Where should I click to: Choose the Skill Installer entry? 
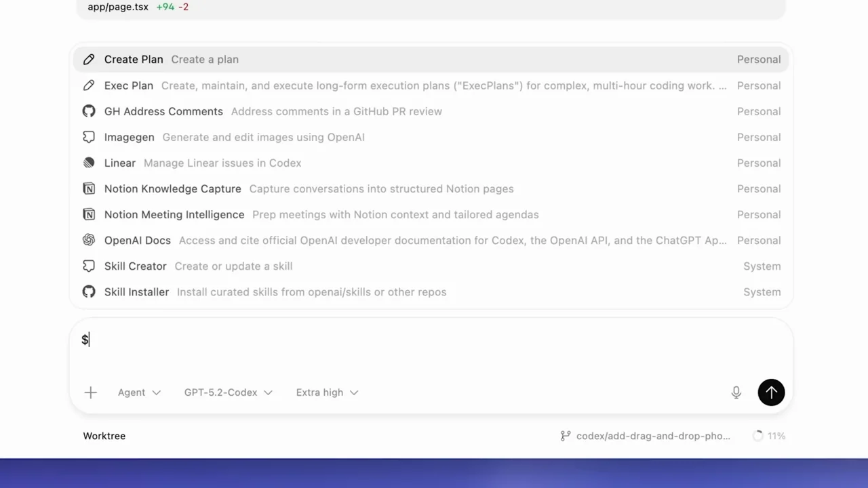[x=431, y=291]
